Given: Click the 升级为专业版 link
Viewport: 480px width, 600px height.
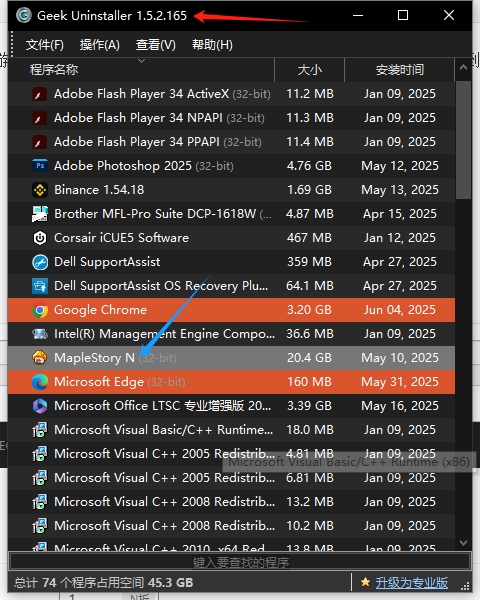Looking at the screenshot, I should pos(411,583).
